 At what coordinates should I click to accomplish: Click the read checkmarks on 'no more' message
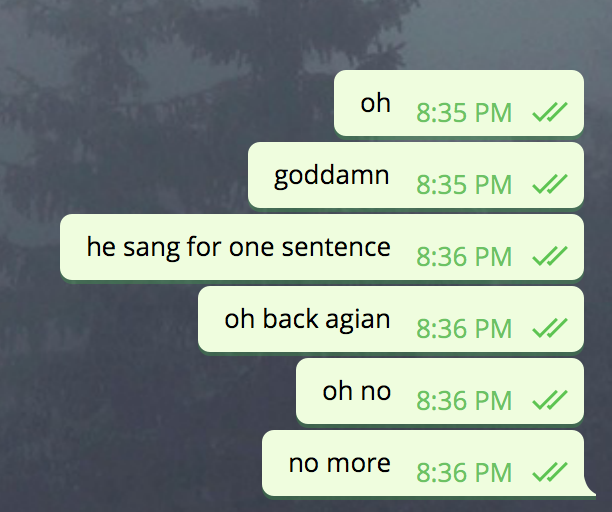coord(550,472)
